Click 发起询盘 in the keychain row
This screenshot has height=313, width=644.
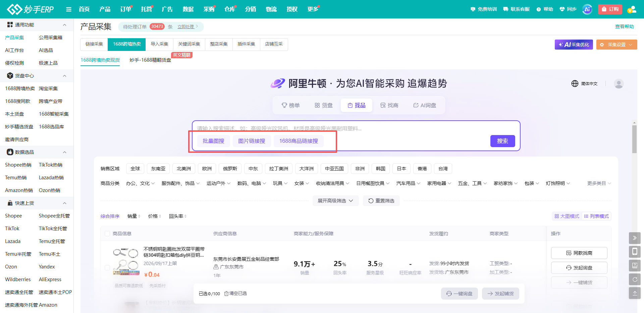click(579, 268)
